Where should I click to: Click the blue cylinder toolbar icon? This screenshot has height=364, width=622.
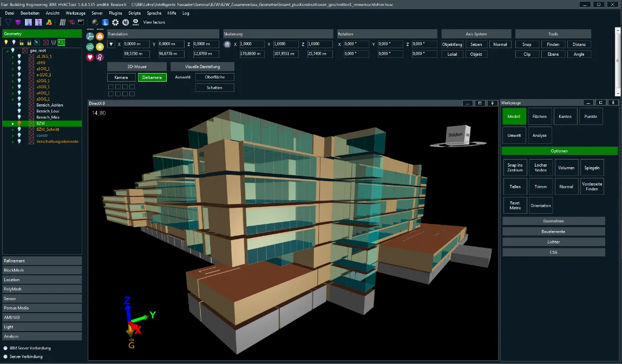(x=105, y=22)
